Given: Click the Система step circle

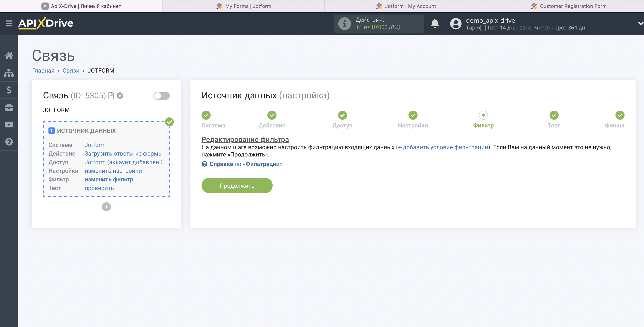Looking at the screenshot, I should click(x=206, y=115).
